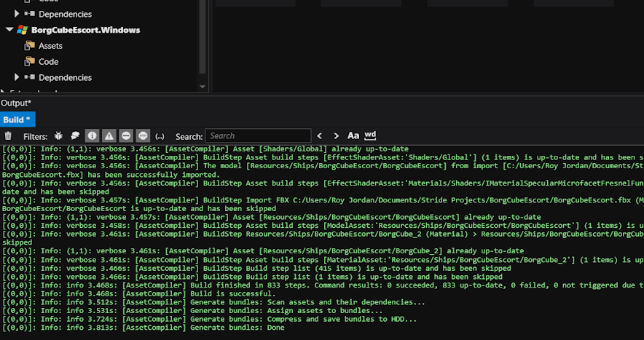Click the 'Scan assets and their dependencies...' line
The width and height of the screenshot is (644, 340).
coord(213,302)
